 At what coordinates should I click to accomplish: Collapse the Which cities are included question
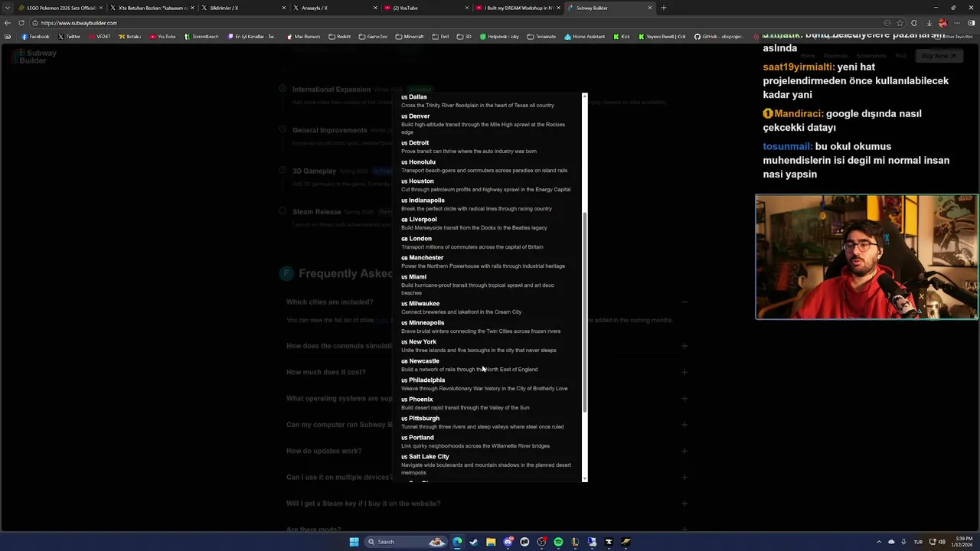[684, 302]
